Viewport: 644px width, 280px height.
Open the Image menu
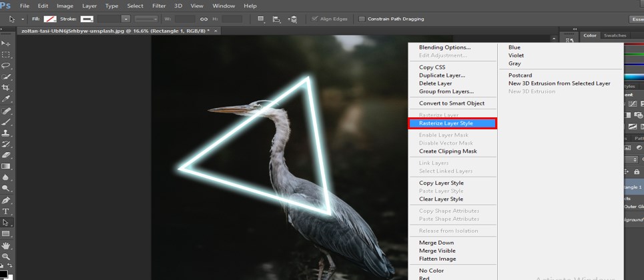click(x=65, y=6)
